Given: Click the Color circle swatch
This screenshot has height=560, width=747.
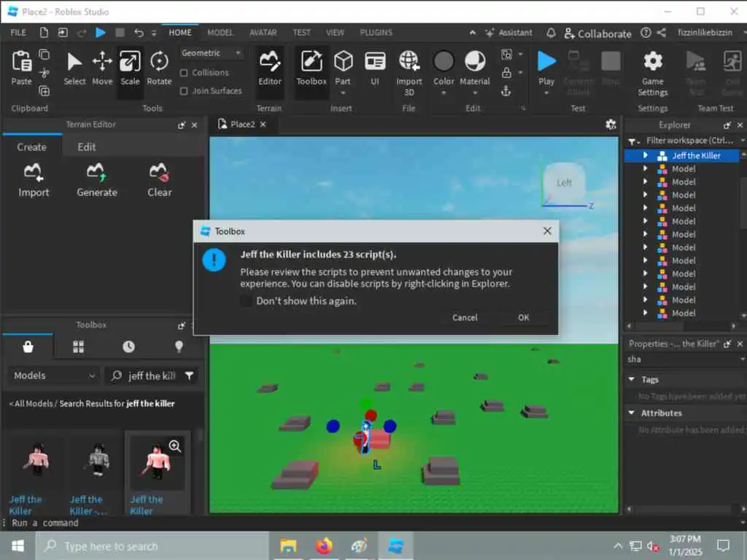Looking at the screenshot, I should click(444, 61).
